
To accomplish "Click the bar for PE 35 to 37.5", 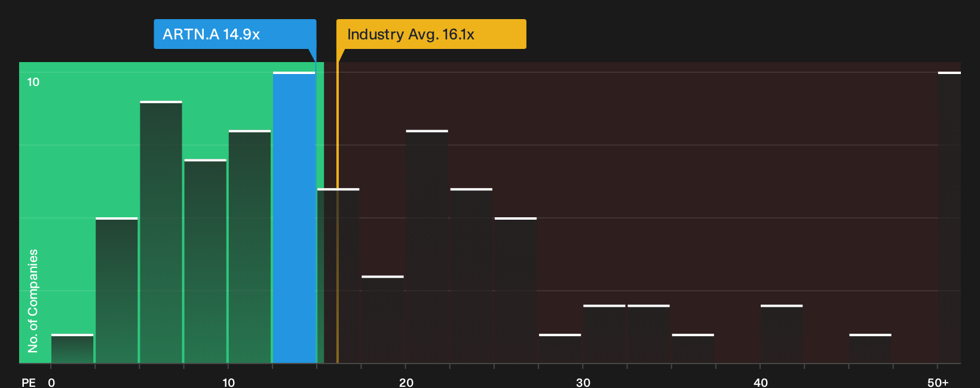I will (693, 349).
